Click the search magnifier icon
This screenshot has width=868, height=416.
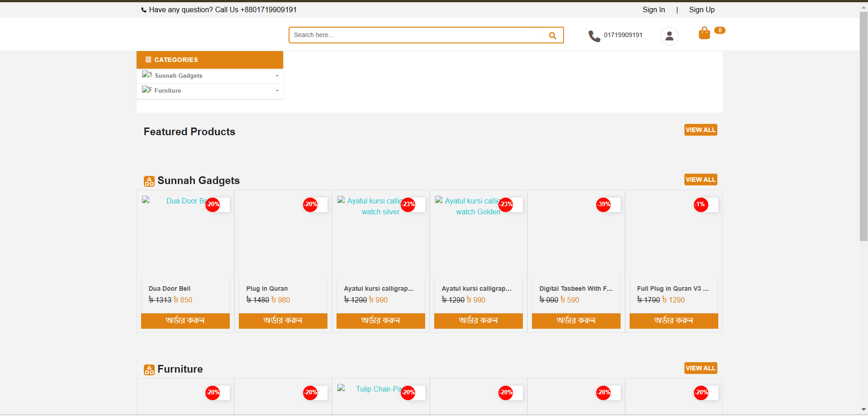pos(552,35)
